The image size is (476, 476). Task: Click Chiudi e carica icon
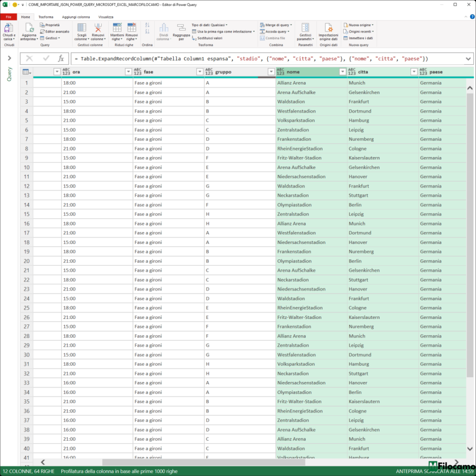tap(8, 28)
